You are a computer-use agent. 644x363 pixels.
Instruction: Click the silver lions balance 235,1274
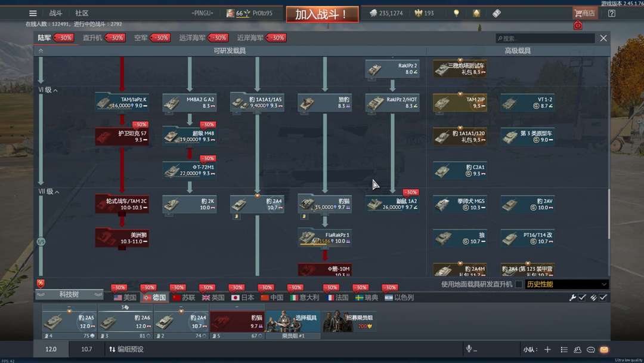[x=386, y=13]
